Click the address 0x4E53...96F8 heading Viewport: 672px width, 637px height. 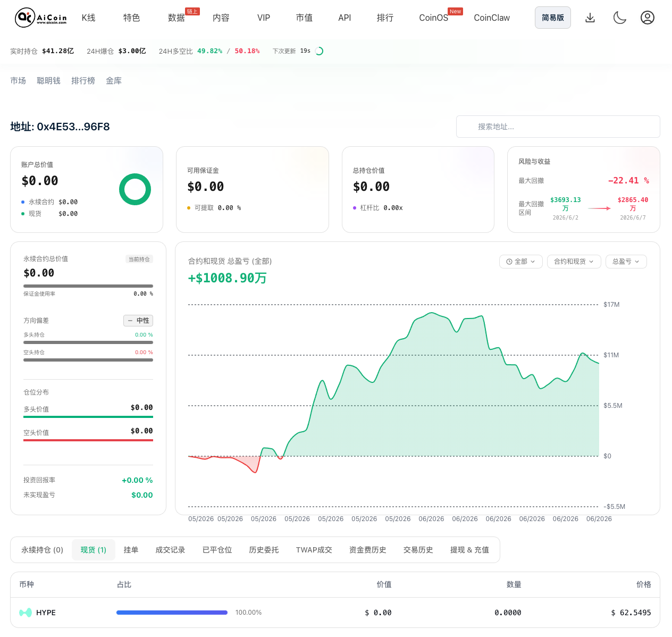60,127
